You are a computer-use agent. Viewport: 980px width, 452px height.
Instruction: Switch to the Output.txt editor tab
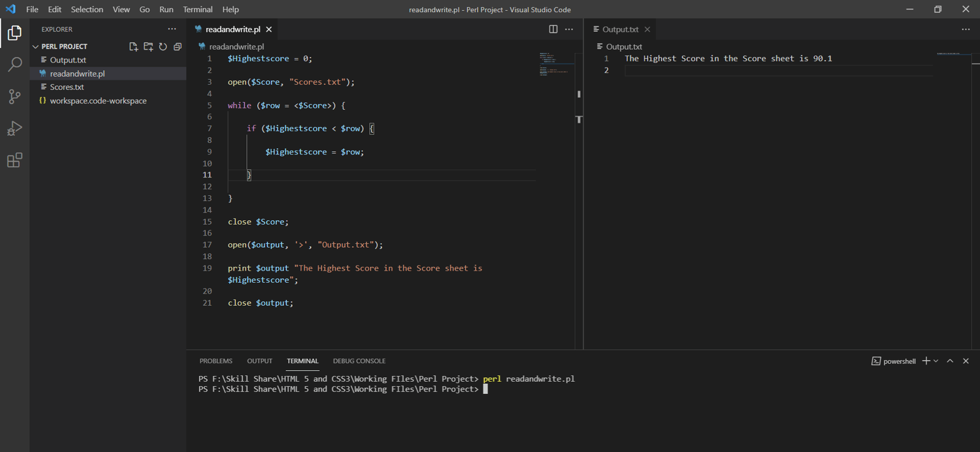pos(620,29)
